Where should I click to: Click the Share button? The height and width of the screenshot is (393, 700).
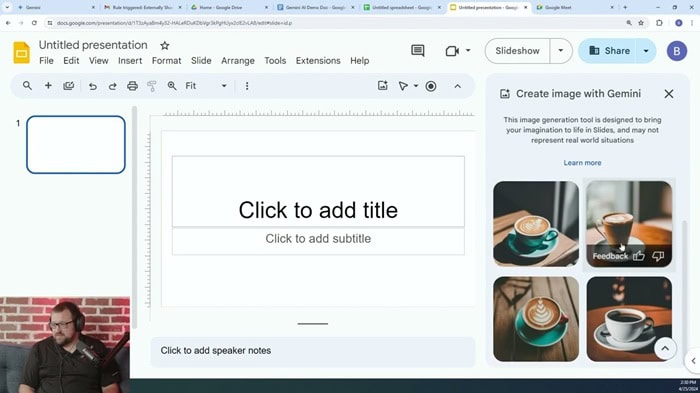click(x=609, y=51)
